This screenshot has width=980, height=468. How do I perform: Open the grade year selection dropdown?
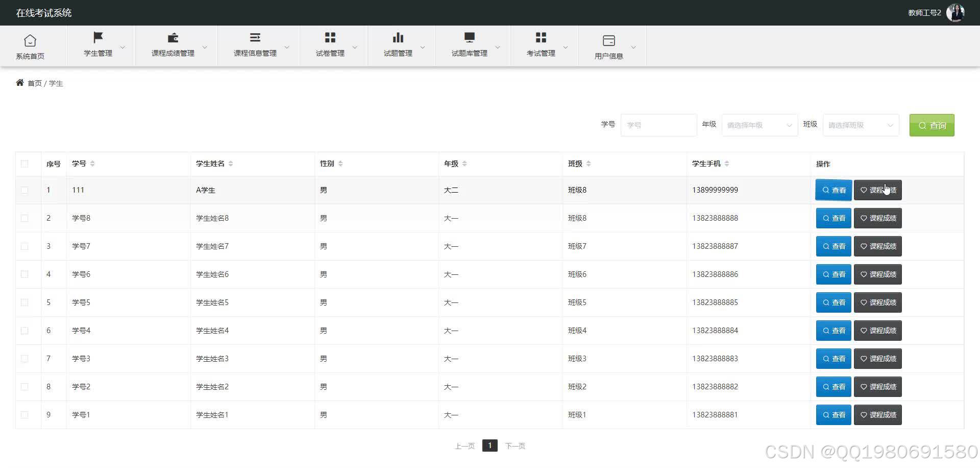pyautogui.click(x=759, y=125)
